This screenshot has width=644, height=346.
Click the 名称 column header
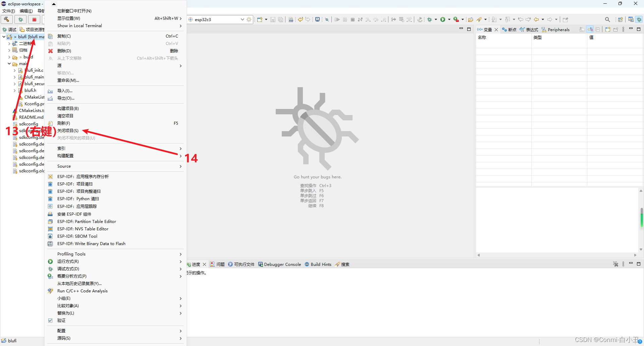click(x=503, y=37)
